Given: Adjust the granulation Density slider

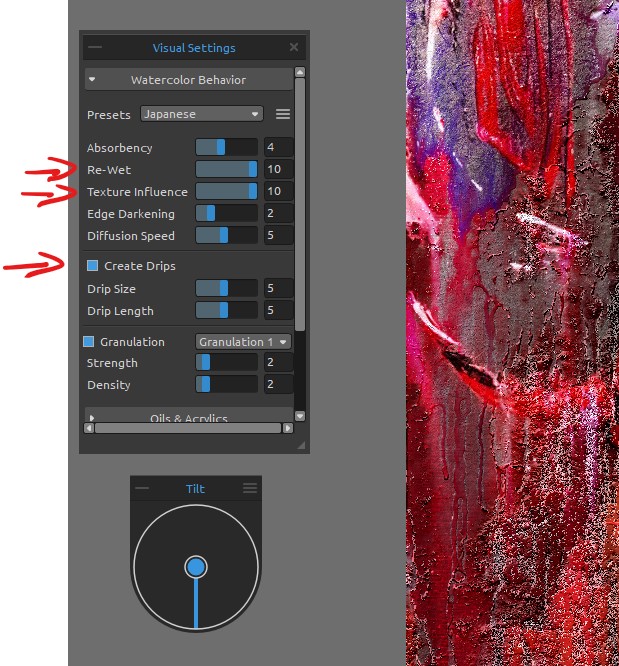Looking at the screenshot, I should tap(226, 384).
